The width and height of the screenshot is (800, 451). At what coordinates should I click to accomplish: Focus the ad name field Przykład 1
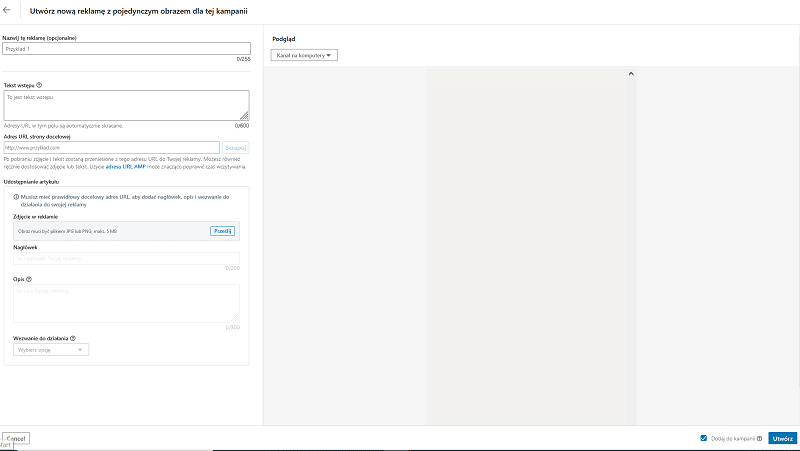(127, 49)
